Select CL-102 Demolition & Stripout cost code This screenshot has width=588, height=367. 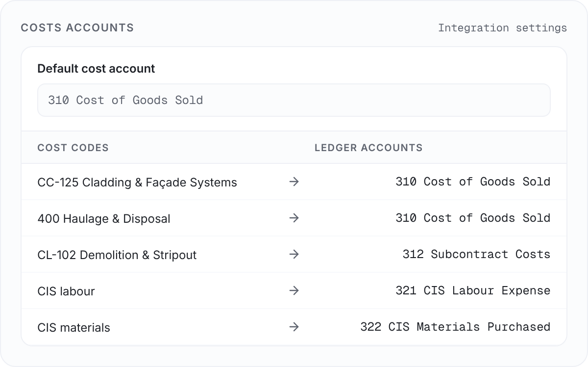pos(117,255)
